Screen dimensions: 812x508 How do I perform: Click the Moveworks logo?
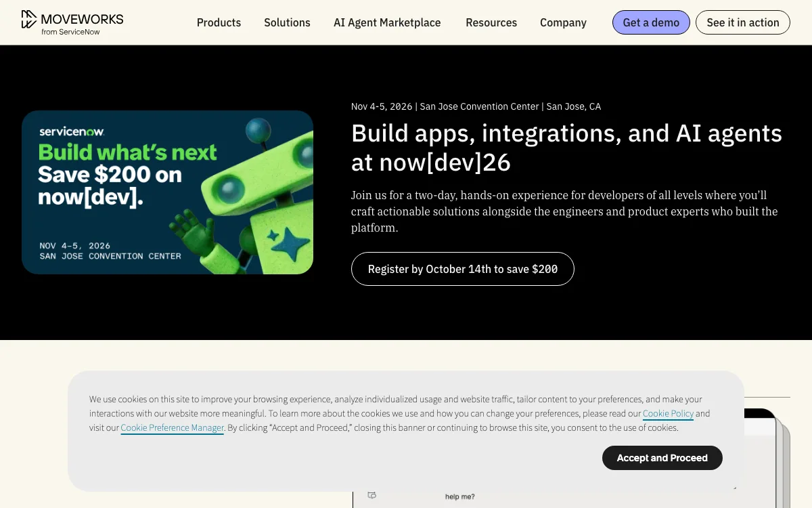tap(72, 22)
